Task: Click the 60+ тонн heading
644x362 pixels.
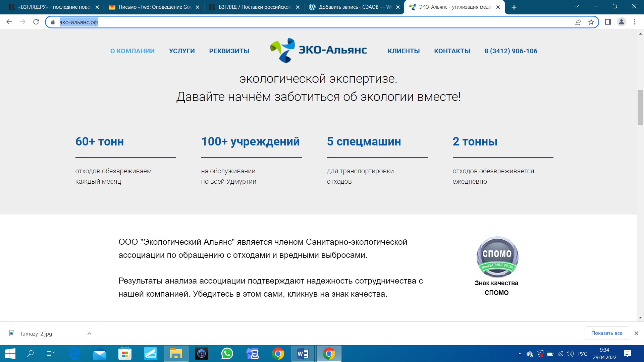Action: pos(100,141)
